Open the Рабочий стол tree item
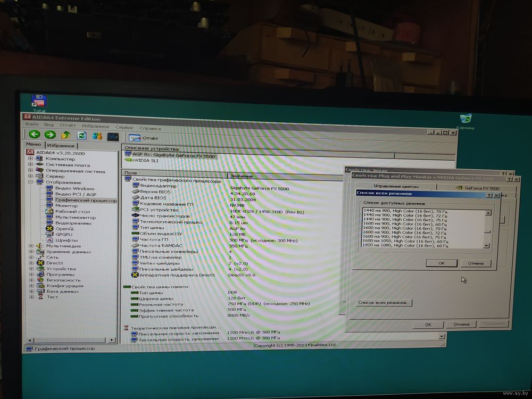This screenshot has height=399, width=532. coord(72,211)
